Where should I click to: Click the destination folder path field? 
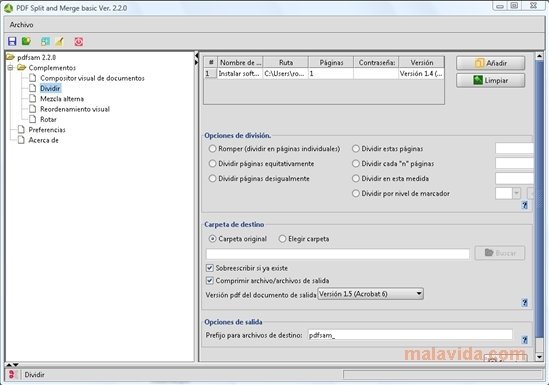pos(338,254)
